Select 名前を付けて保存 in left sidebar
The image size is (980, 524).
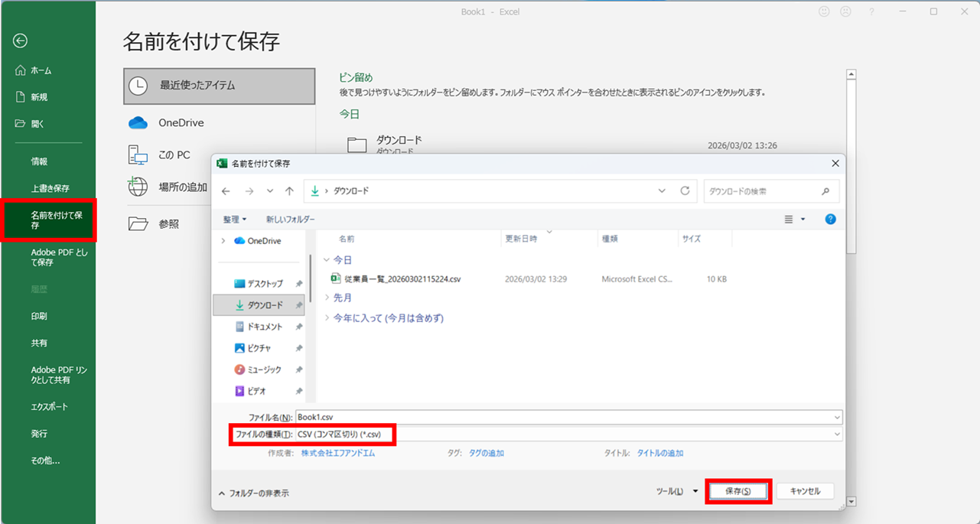(x=48, y=220)
